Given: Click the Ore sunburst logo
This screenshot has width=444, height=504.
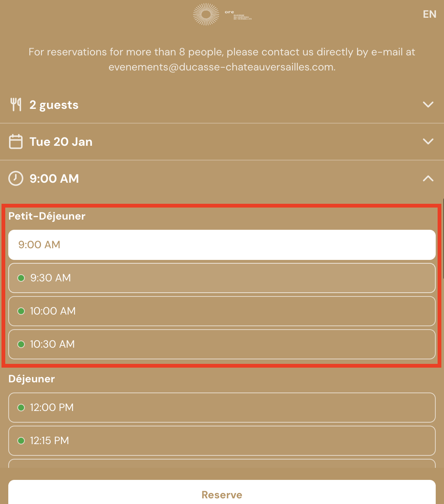Looking at the screenshot, I should point(206,14).
